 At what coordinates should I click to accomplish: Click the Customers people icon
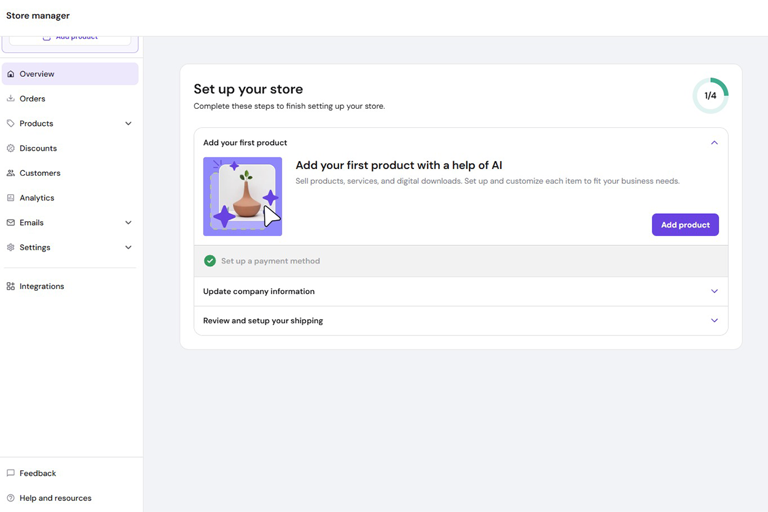[11, 173]
